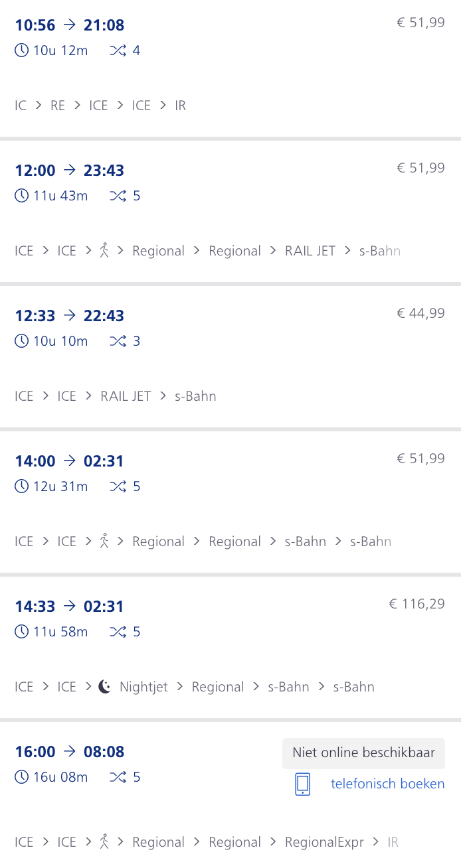This screenshot has width=461, height=868.
Task: Click the Nightjet moon icon
Action: pos(104,687)
